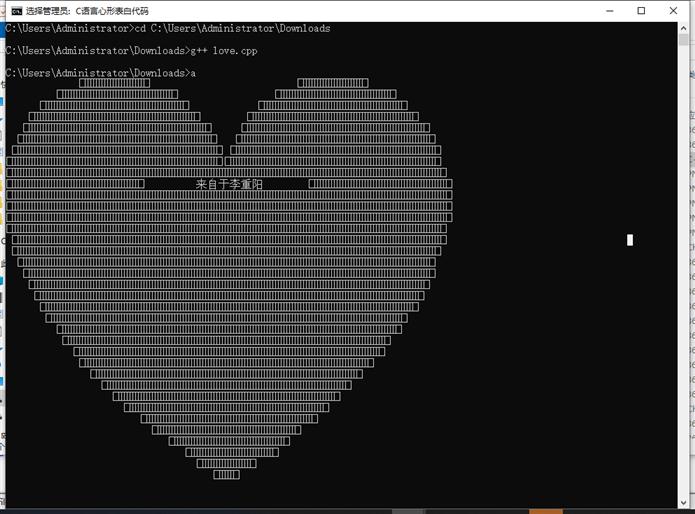695x514 pixels.
Task: Click the text '来自于李重阳' in heart
Action: coord(229,184)
